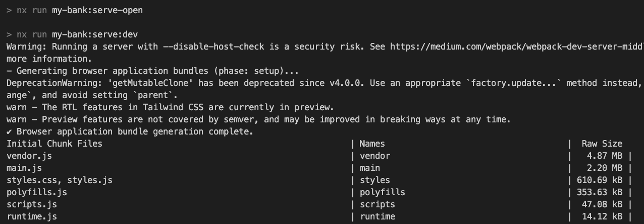
Task: Select the 610.69 kB size value
Action: [599, 180]
